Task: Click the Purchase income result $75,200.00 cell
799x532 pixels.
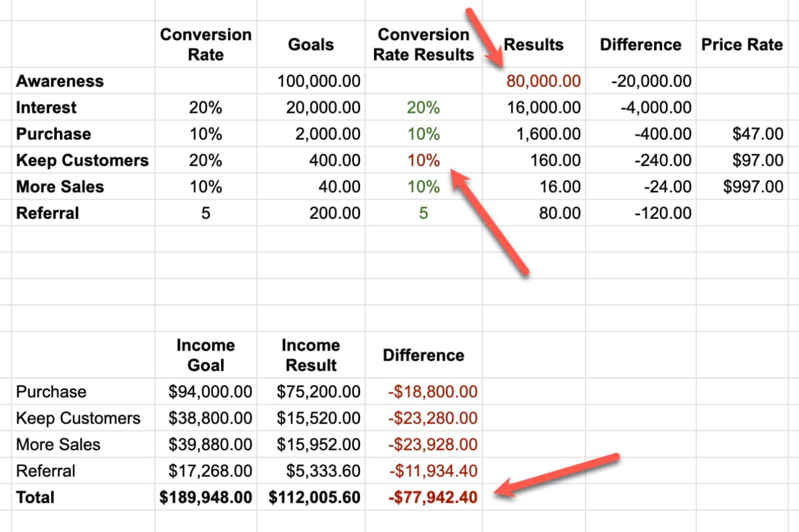Action: tap(318, 392)
